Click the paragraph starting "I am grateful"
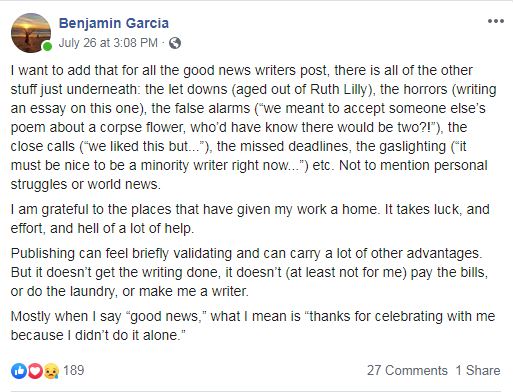Screen dimensions: 513x392 point(250,219)
